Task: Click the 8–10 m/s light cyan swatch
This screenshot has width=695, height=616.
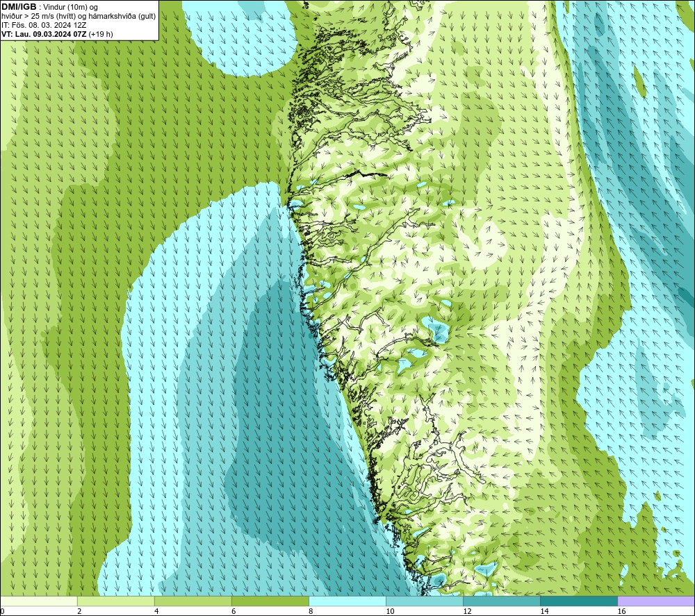Action: click(x=347, y=601)
